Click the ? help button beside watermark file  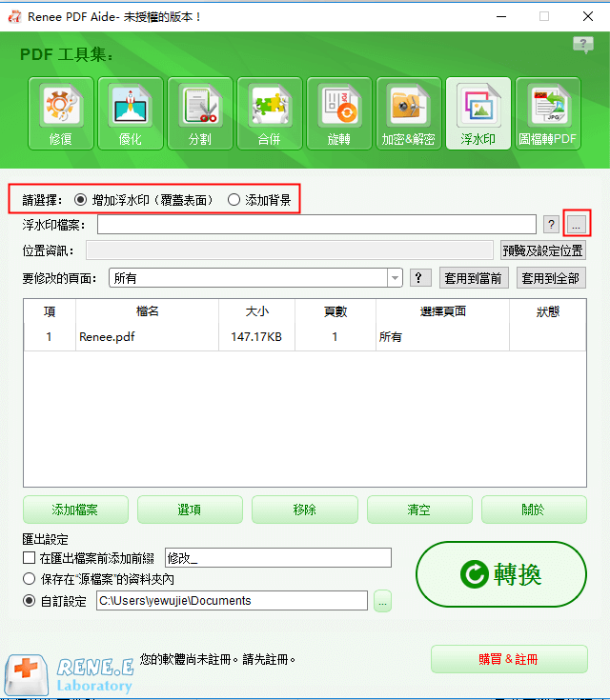coord(552,224)
